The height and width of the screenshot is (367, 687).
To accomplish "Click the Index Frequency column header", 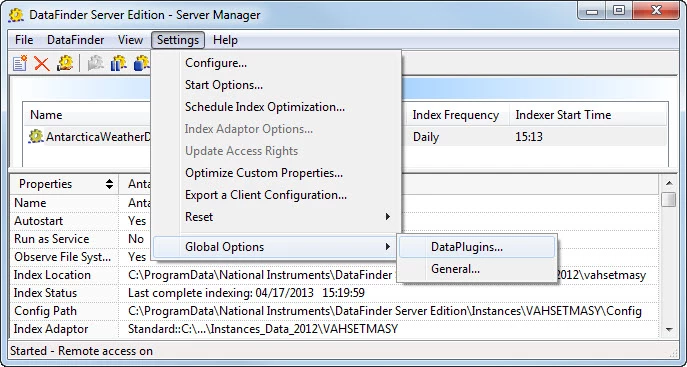I will pos(456,115).
